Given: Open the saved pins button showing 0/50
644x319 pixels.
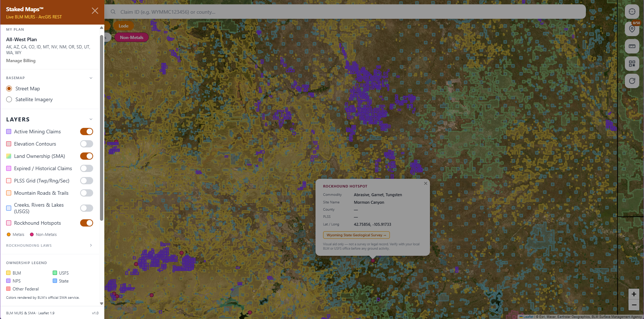Looking at the screenshot, I should coord(632,29).
